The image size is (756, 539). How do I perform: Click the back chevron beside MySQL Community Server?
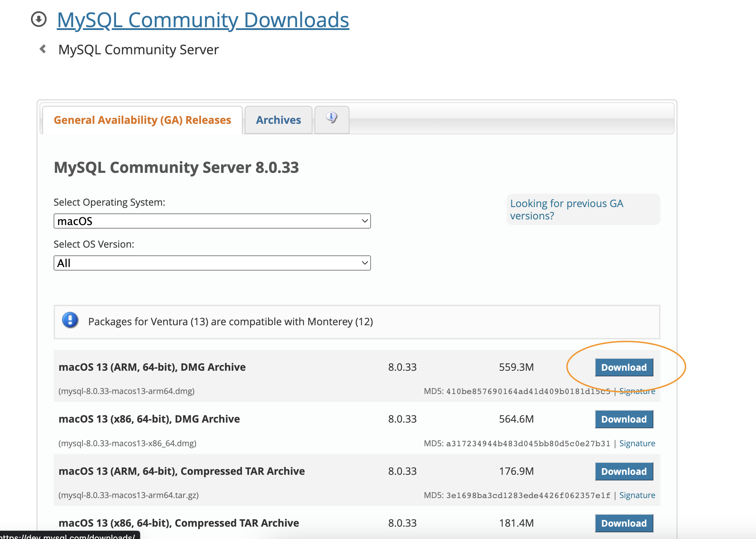click(43, 49)
